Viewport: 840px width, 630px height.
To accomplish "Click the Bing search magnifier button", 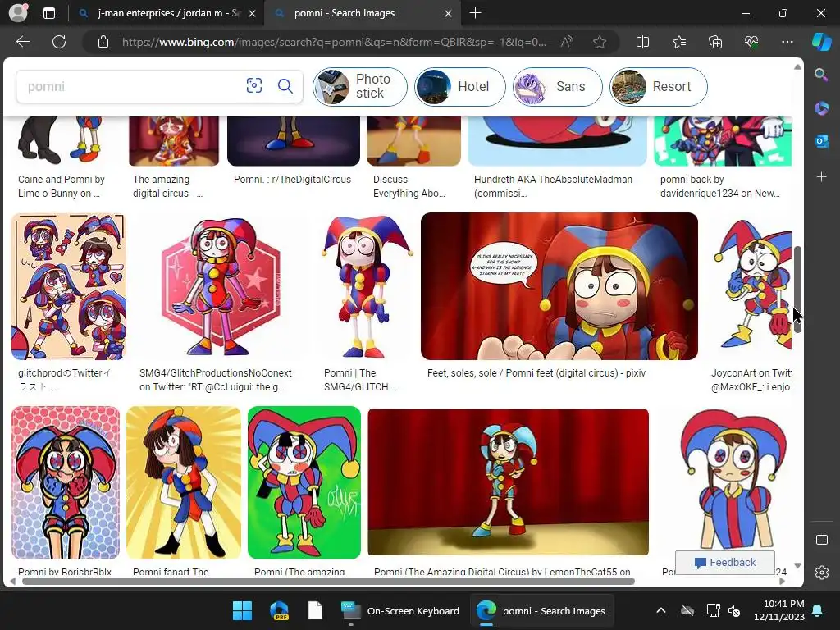I will pyautogui.click(x=285, y=85).
